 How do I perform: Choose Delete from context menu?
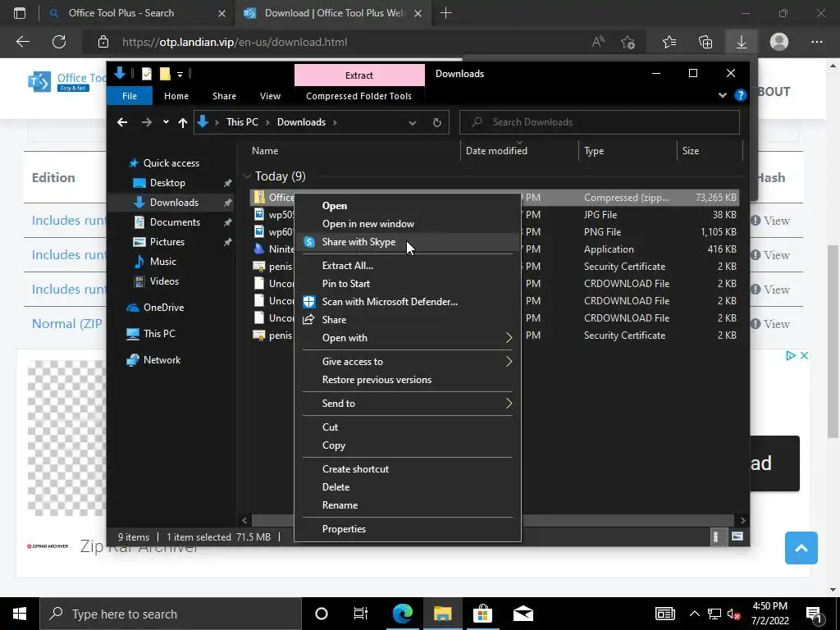click(x=336, y=487)
